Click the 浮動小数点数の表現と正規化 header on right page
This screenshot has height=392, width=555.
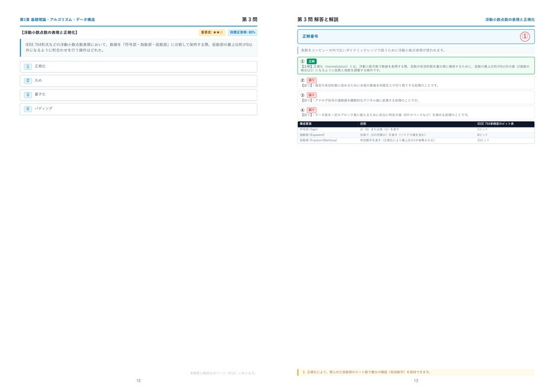[509, 19]
